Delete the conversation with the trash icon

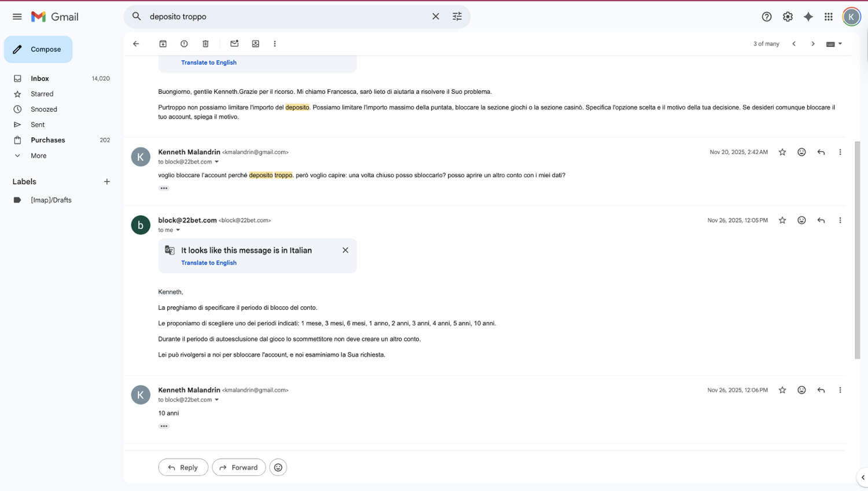point(205,44)
